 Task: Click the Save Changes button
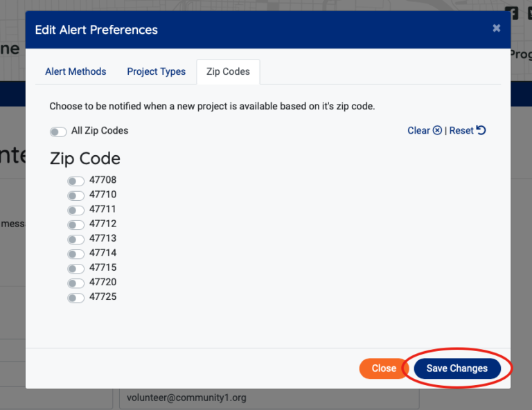tap(456, 368)
